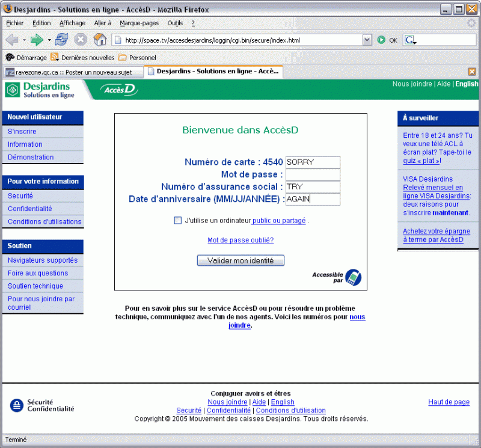This screenshot has height=448, width=481.
Task: Open the Outils menu
Action: coord(175,23)
